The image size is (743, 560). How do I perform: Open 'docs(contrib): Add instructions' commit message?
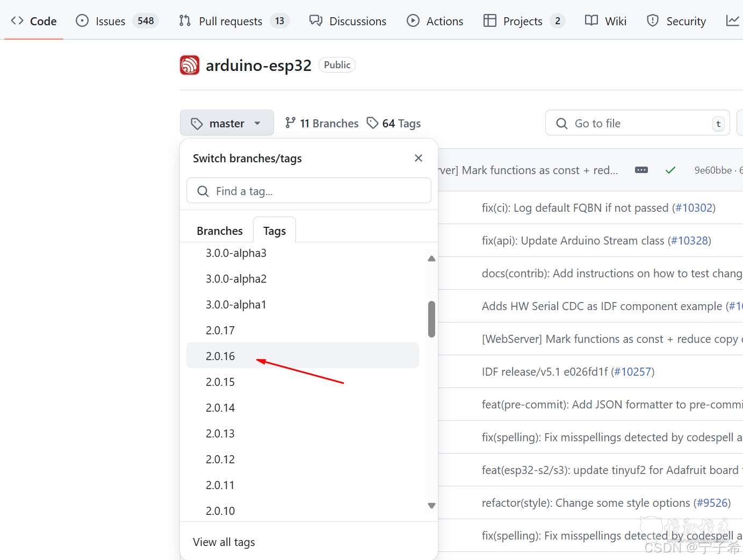tap(612, 274)
